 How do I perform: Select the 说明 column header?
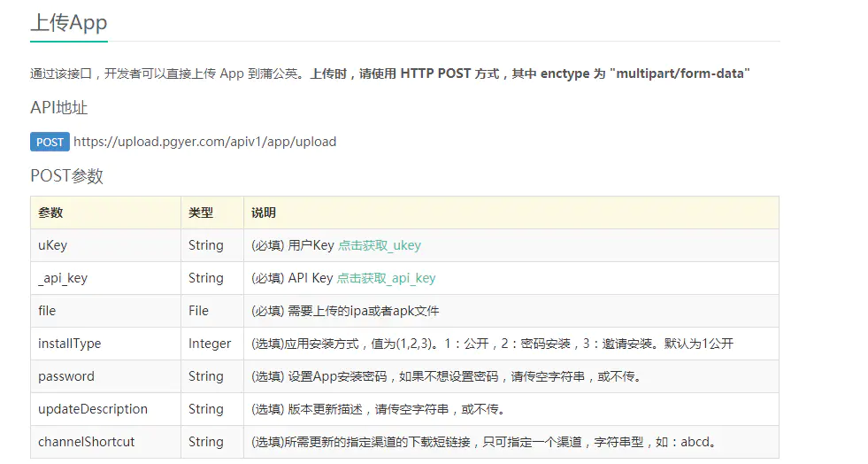coord(511,213)
